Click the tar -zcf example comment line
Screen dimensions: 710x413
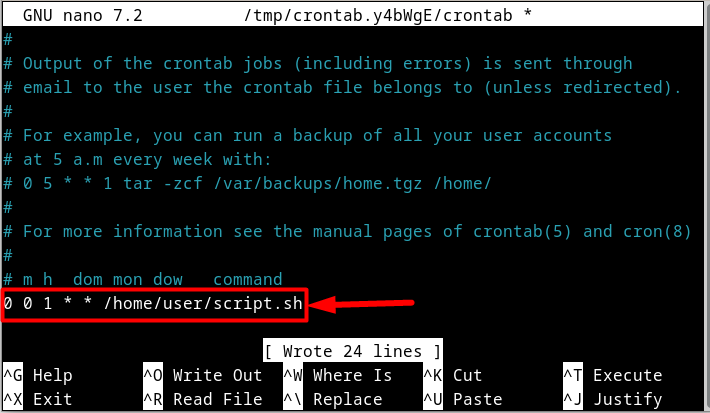pyautogui.click(x=247, y=183)
